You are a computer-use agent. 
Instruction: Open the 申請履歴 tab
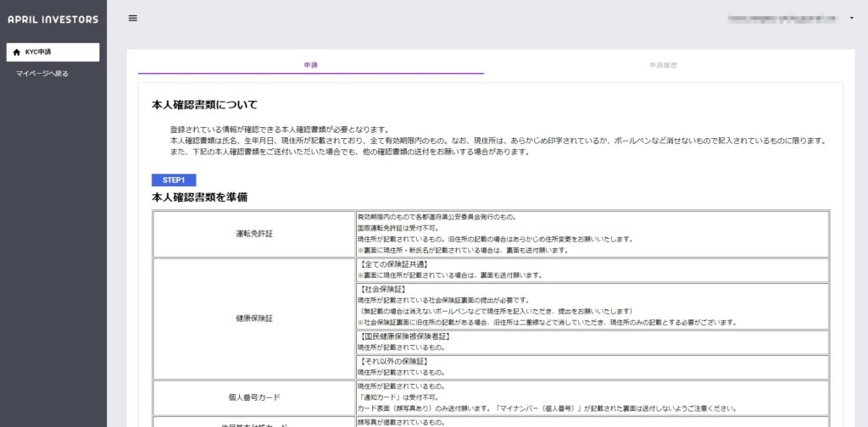click(663, 64)
